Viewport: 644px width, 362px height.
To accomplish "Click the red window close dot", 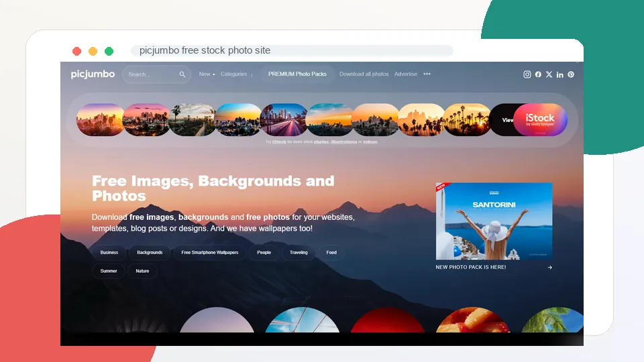I will [x=76, y=51].
